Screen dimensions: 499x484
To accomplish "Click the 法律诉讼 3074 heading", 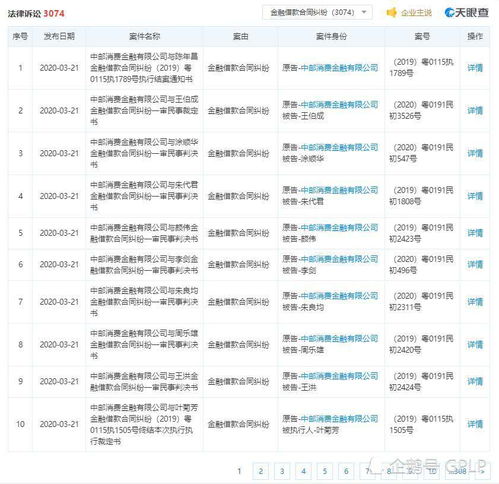I will point(36,13).
